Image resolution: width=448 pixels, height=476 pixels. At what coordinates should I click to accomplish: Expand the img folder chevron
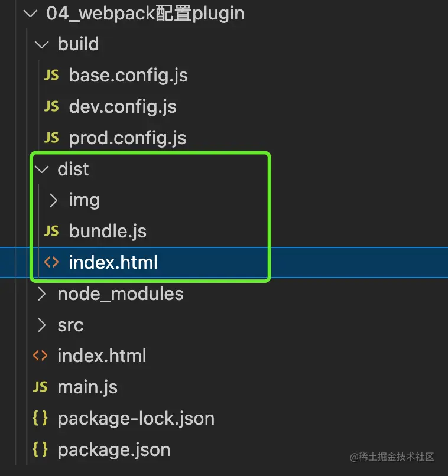(x=53, y=200)
